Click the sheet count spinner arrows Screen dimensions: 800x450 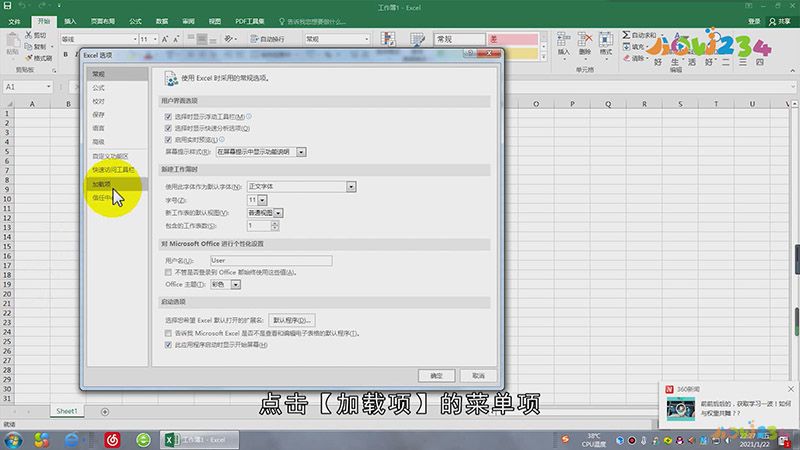click(275, 226)
